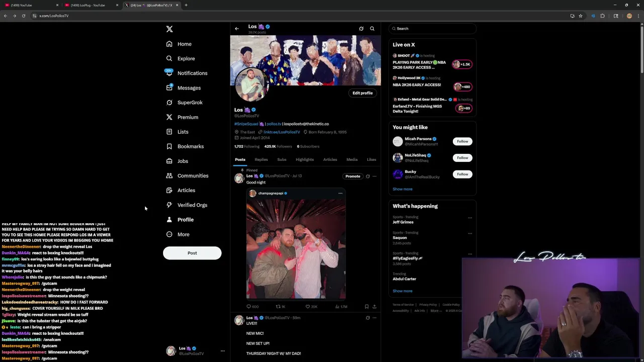This screenshot has width=644, height=362.
Task: Open Notifications bell icon
Action: pos(170,73)
